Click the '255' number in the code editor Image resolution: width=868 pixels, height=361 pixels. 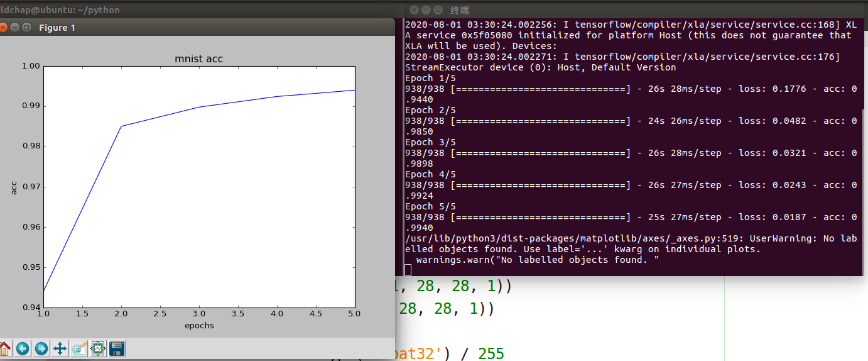(491, 353)
